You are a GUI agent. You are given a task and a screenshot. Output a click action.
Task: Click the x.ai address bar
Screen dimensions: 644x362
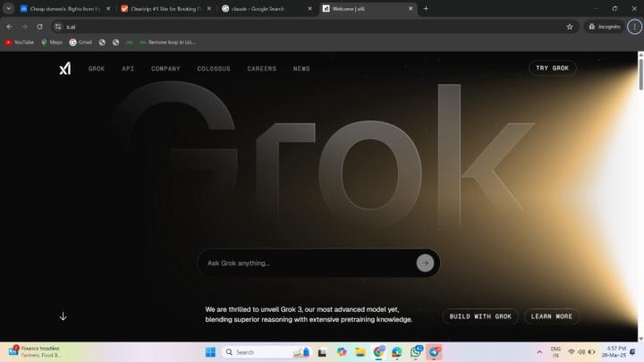312,27
